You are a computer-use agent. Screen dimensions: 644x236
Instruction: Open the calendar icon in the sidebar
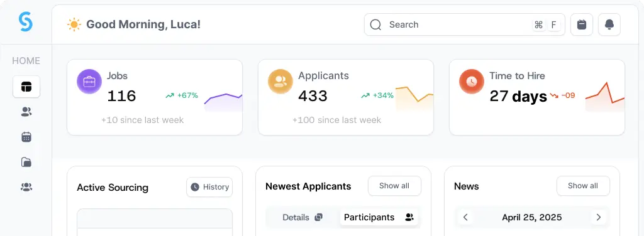click(x=26, y=137)
